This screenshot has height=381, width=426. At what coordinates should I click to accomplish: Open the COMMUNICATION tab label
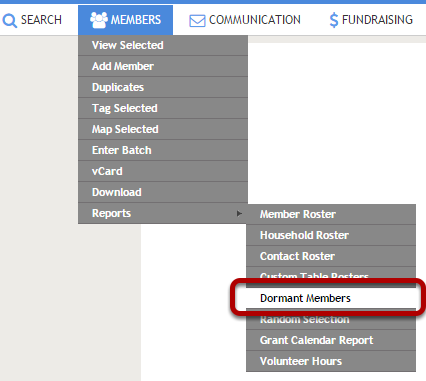[x=255, y=20]
